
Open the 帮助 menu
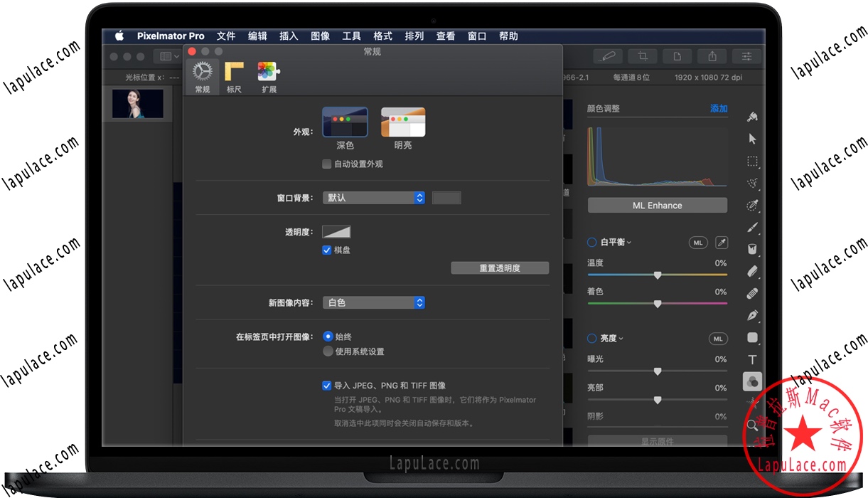(x=508, y=36)
